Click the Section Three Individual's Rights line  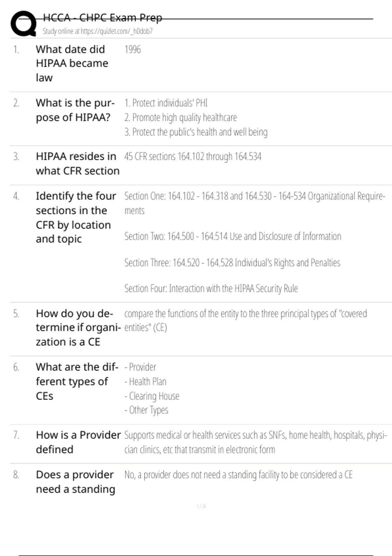point(232,263)
